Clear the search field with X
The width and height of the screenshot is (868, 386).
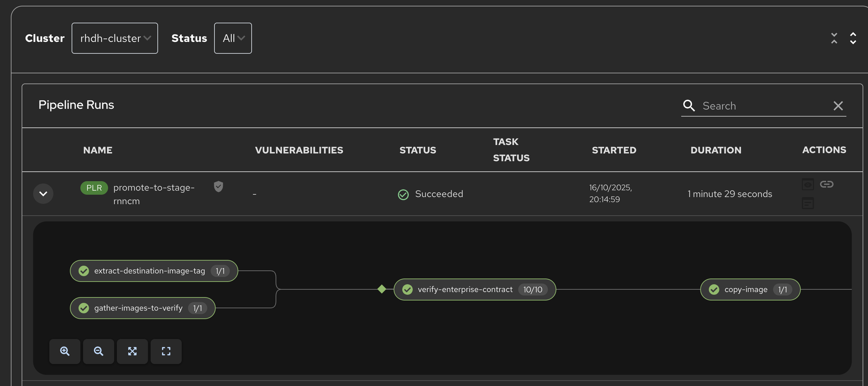[838, 106]
